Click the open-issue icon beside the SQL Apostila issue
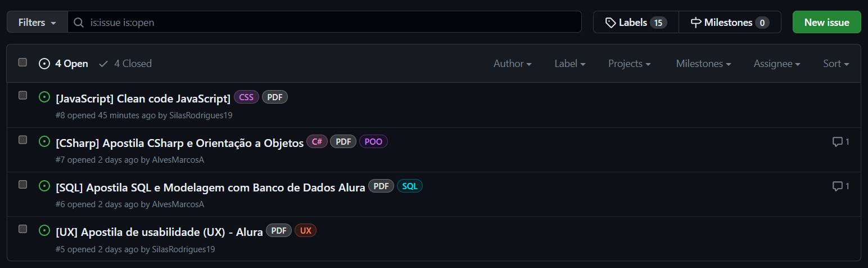868x268 pixels. [44, 186]
